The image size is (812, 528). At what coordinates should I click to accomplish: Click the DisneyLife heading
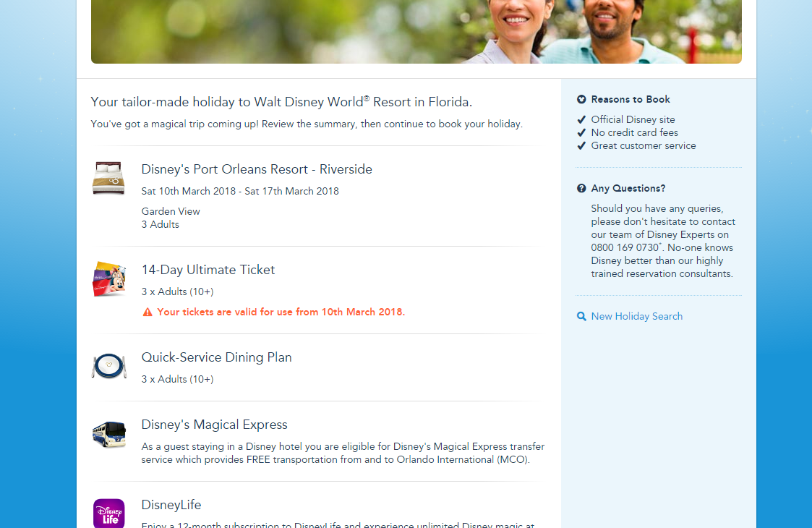(171, 505)
